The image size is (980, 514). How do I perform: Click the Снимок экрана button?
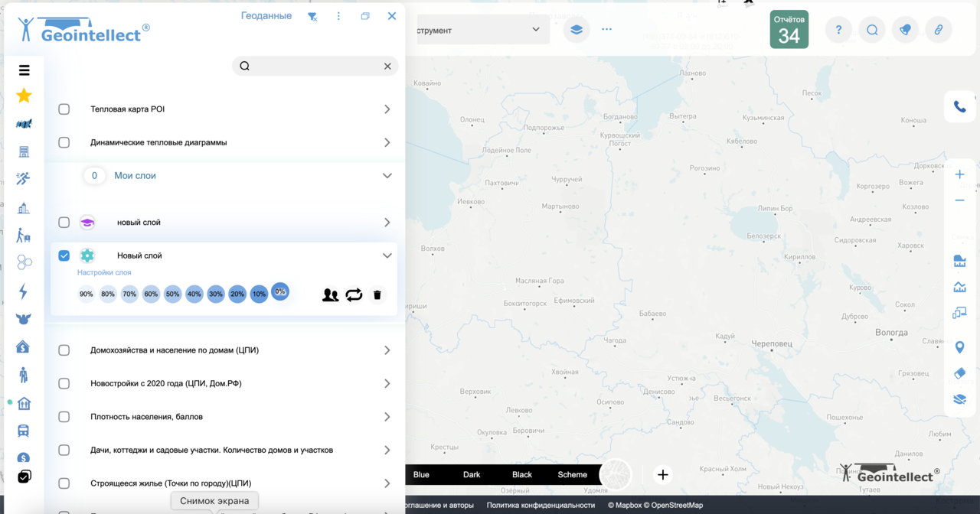tap(214, 500)
